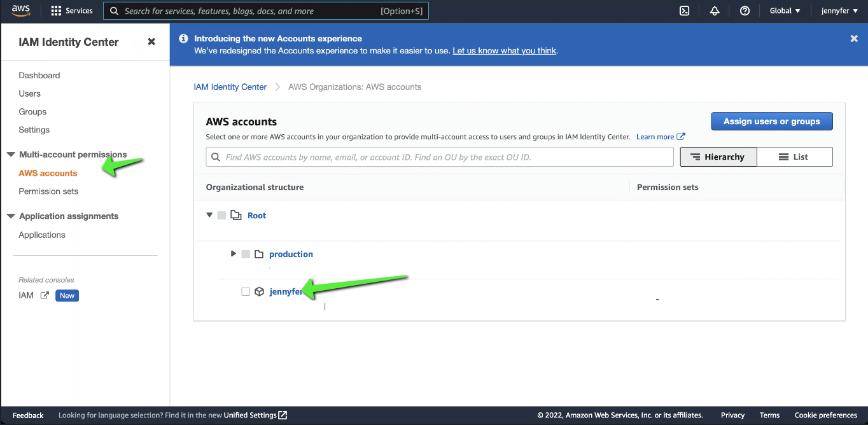
Task: Switch to List view
Action: click(x=795, y=157)
